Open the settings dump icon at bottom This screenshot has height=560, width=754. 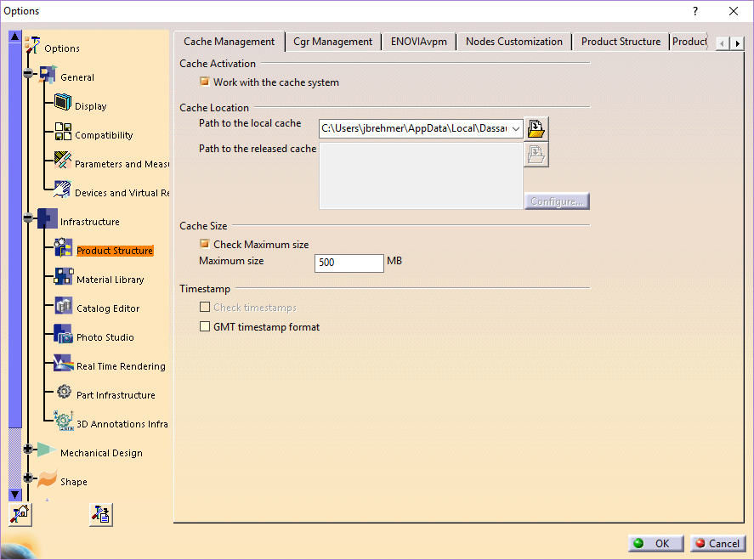tap(100, 514)
